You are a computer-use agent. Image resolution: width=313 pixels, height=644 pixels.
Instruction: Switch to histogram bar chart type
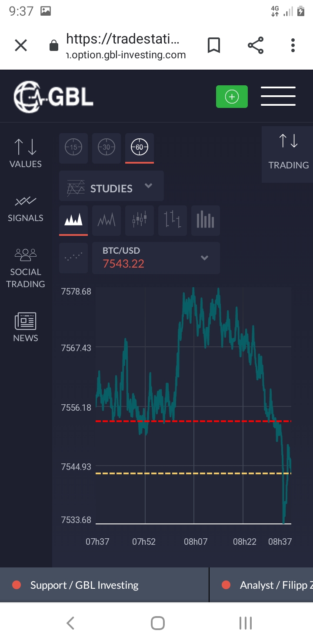(x=206, y=220)
